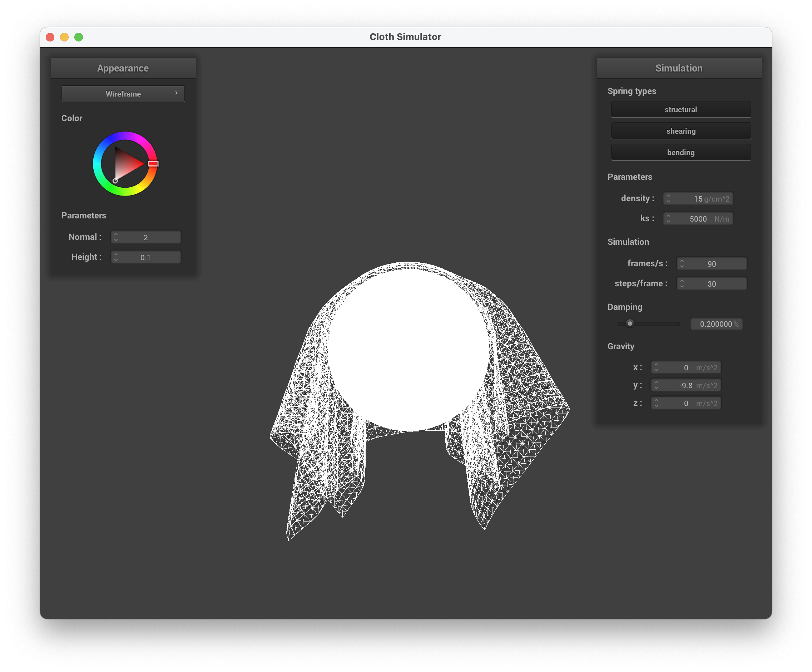Viewport: 812px width, 672px height.
Task: Click the density value stepper arrows
Action: click(x=668, y=198)
